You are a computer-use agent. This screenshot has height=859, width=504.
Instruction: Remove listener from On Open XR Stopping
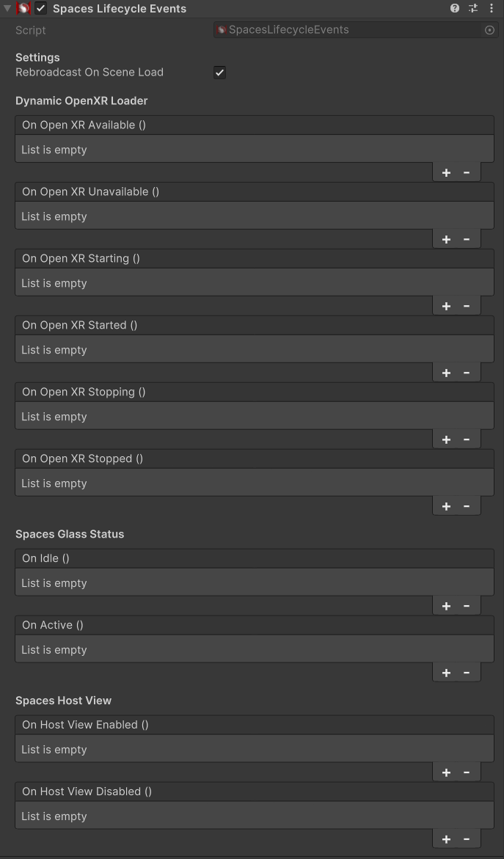[x=467, y=439]
